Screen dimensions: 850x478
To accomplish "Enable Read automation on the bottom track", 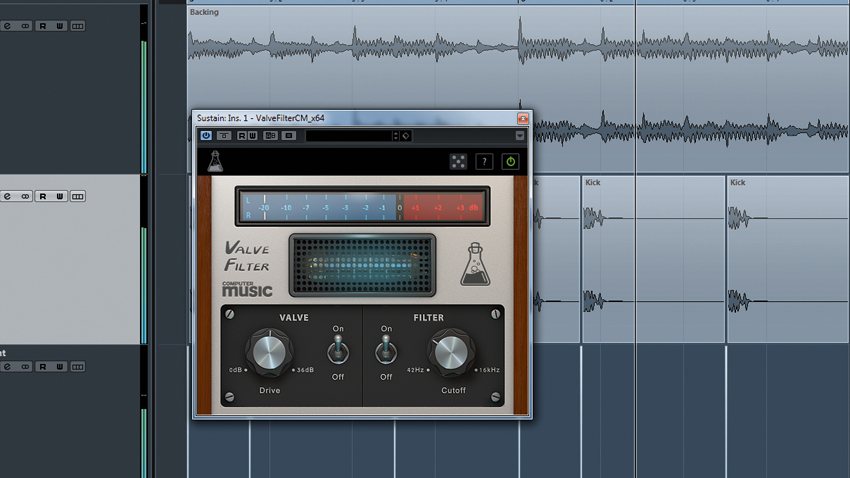I will (x=43, y=367).
